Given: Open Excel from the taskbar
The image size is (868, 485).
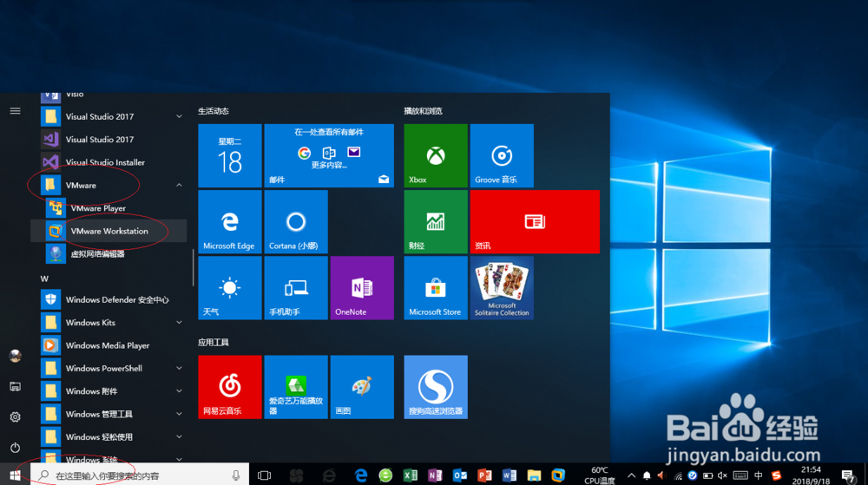Looking at the screenshot, I should [x=411, y=475].
